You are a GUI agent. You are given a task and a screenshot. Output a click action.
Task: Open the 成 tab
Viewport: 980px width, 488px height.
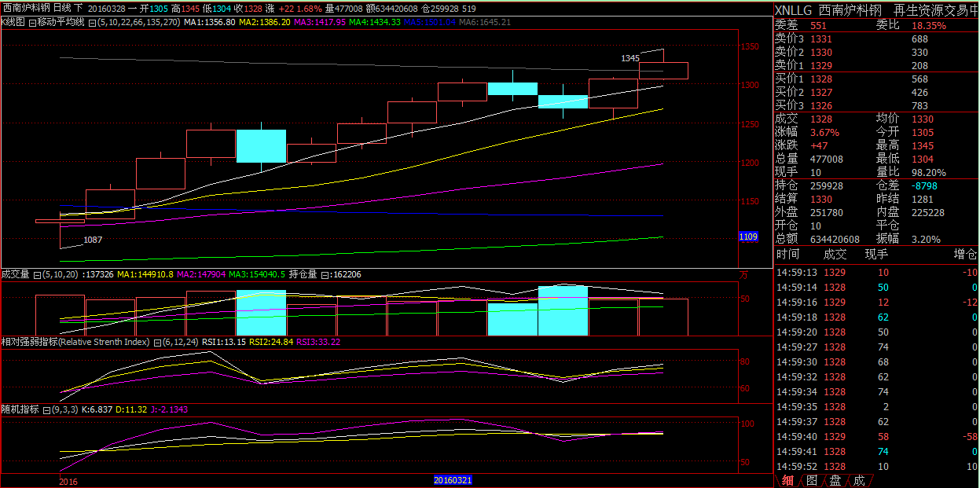pos(859,480)
